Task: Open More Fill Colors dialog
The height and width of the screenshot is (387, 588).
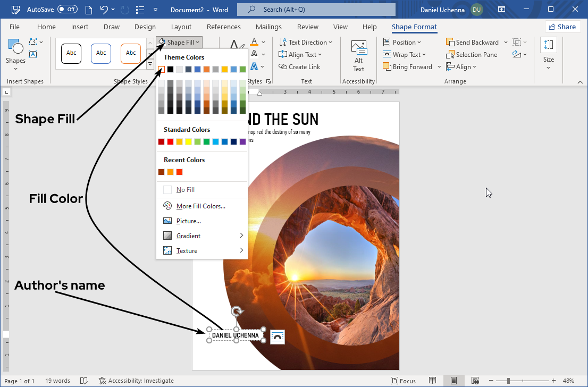Action: (200, 206)
